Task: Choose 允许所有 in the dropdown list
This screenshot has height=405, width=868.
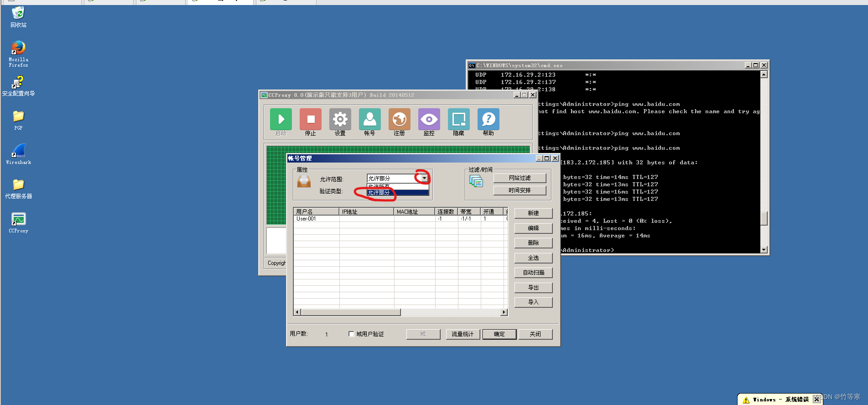Action: 398,186
